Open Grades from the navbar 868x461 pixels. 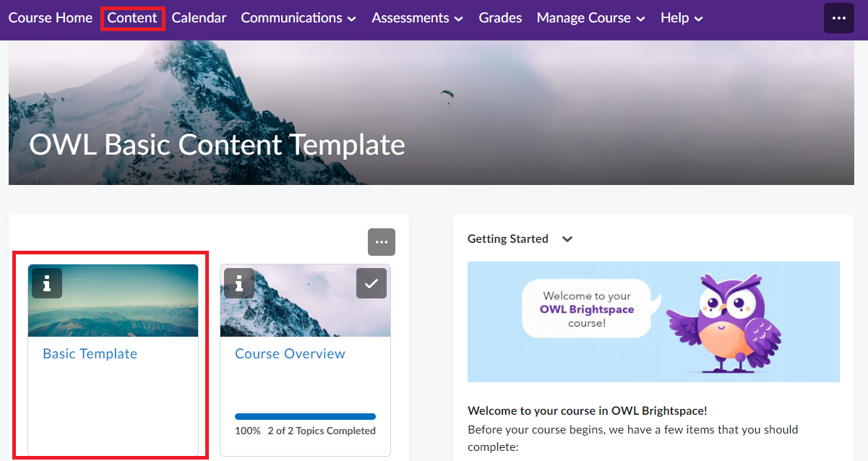(499, 17)
